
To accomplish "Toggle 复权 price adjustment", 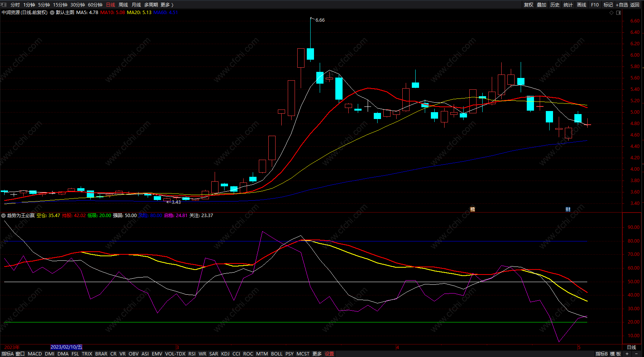I will 529,5.
